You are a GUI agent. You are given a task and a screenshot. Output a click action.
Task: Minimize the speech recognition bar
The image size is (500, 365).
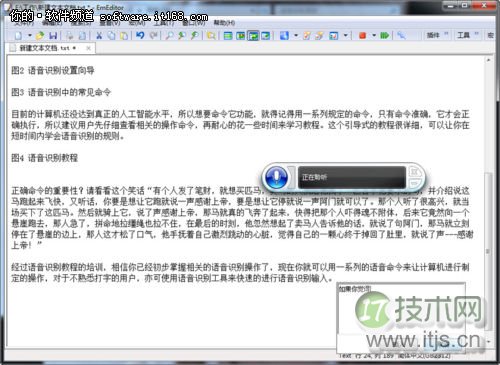(415, 183)
